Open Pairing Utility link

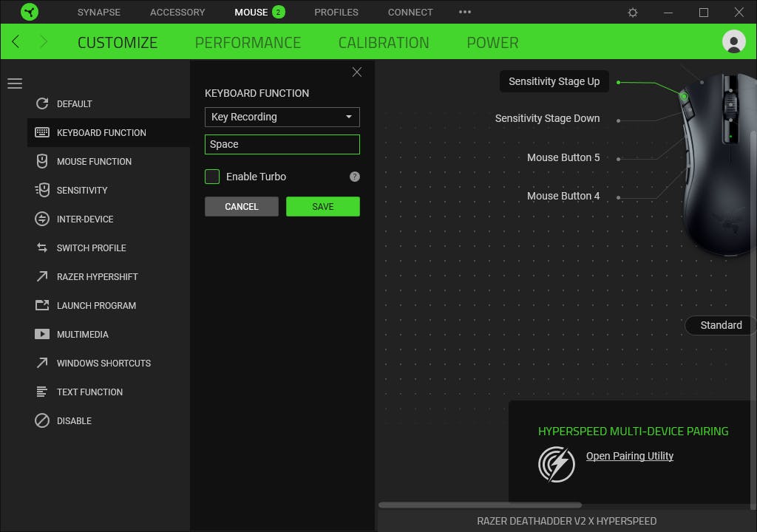[630, 456]
